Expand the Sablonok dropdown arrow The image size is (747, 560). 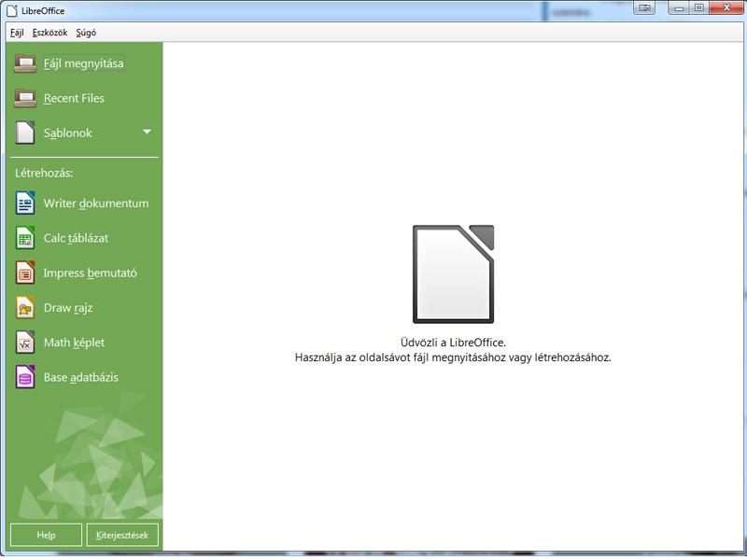[147, 132]
